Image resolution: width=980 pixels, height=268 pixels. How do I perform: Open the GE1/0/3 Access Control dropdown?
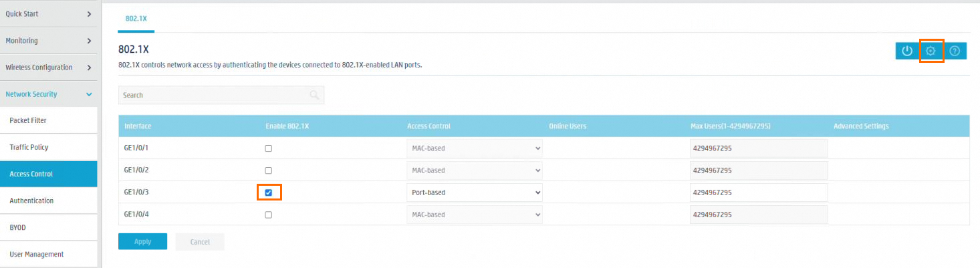tap(474, 192)
